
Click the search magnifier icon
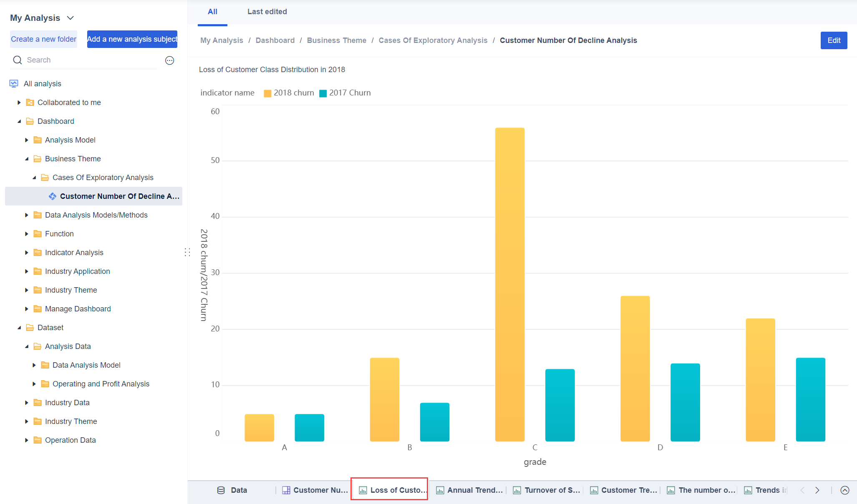click(x=17, y=60)
